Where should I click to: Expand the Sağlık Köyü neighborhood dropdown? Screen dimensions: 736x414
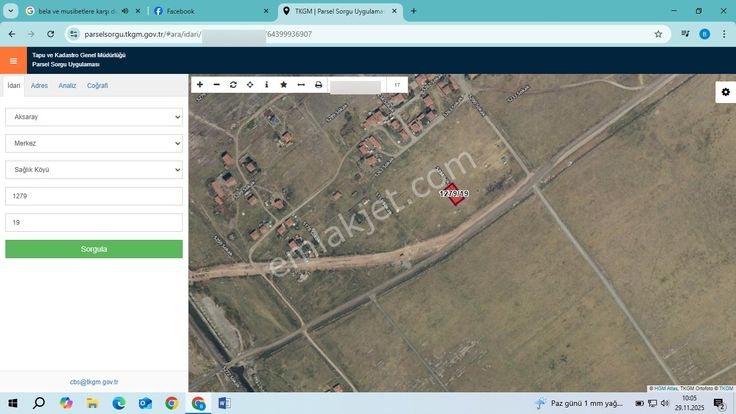(94, 169)
